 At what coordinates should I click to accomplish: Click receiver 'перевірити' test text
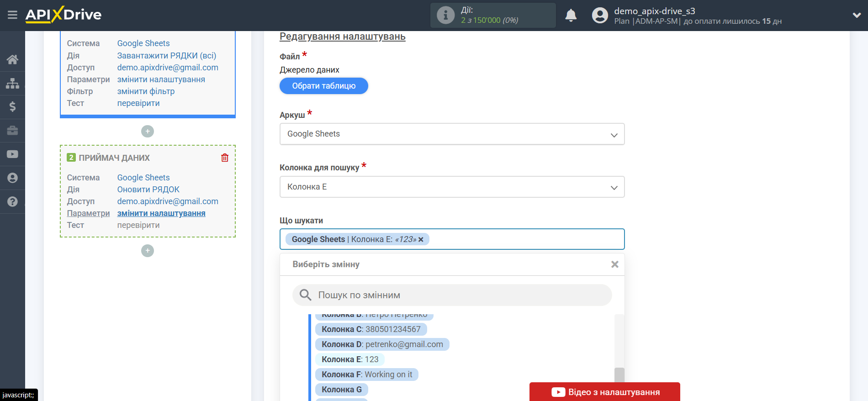coord(138,225)
